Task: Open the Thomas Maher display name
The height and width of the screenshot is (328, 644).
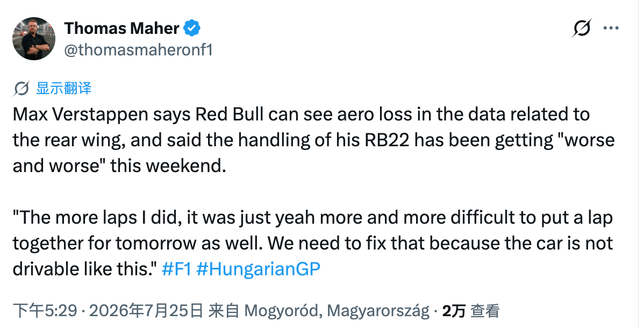Action: tap(121, 28)
